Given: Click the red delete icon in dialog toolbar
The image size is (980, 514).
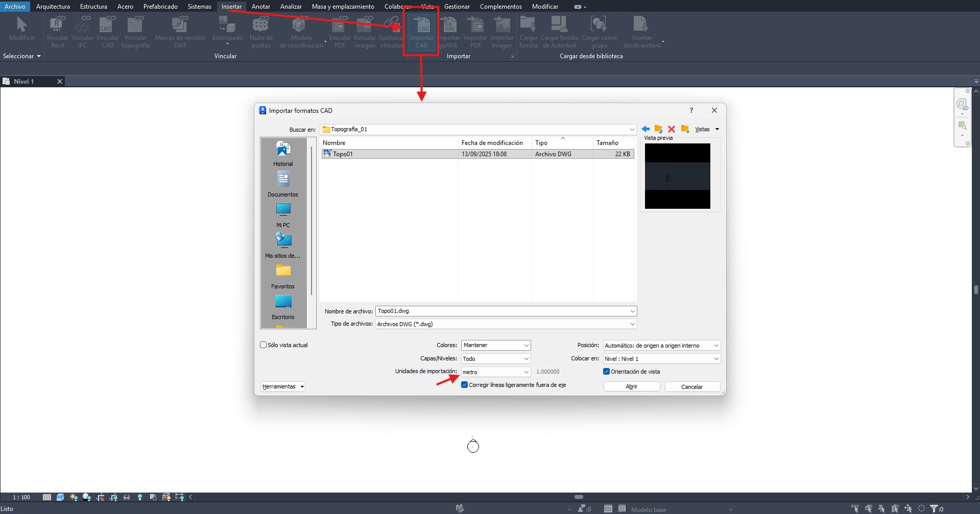Looking at the screenshot, I should 672,129.
